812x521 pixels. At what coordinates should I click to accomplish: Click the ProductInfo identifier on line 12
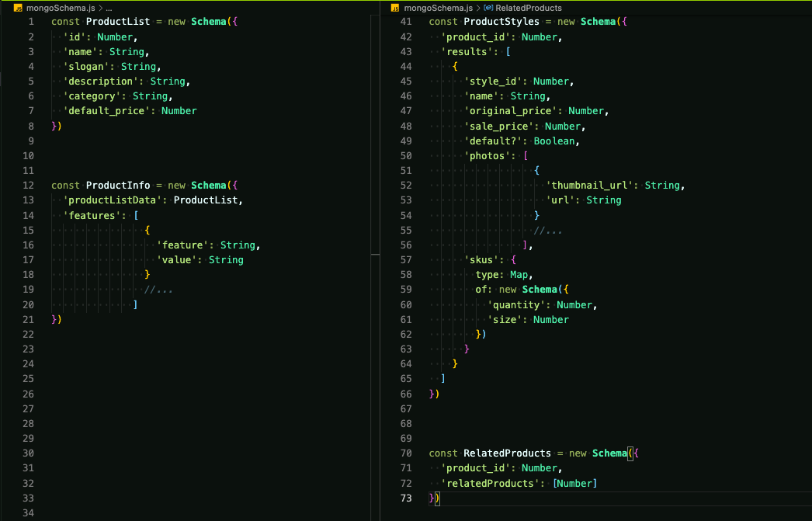point(117,186)
